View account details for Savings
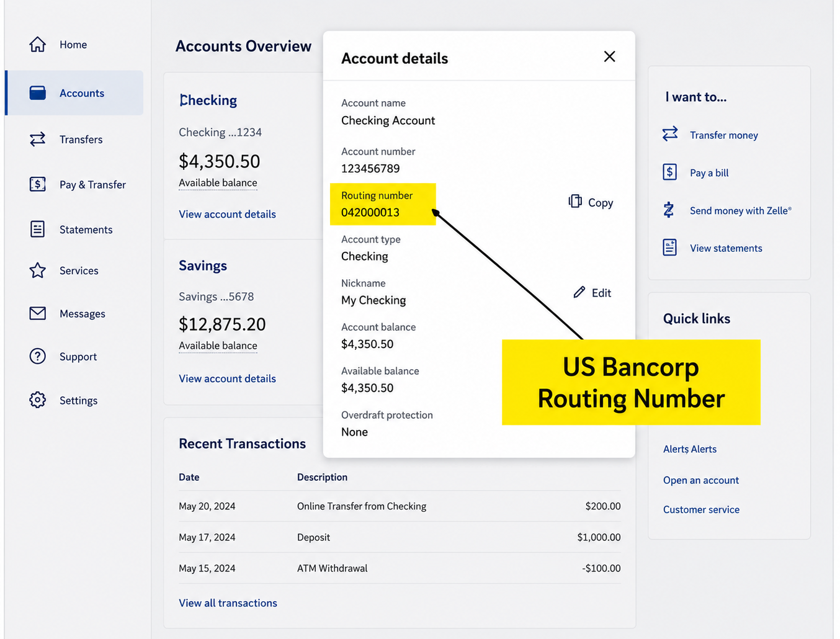 tap(227, 378)
